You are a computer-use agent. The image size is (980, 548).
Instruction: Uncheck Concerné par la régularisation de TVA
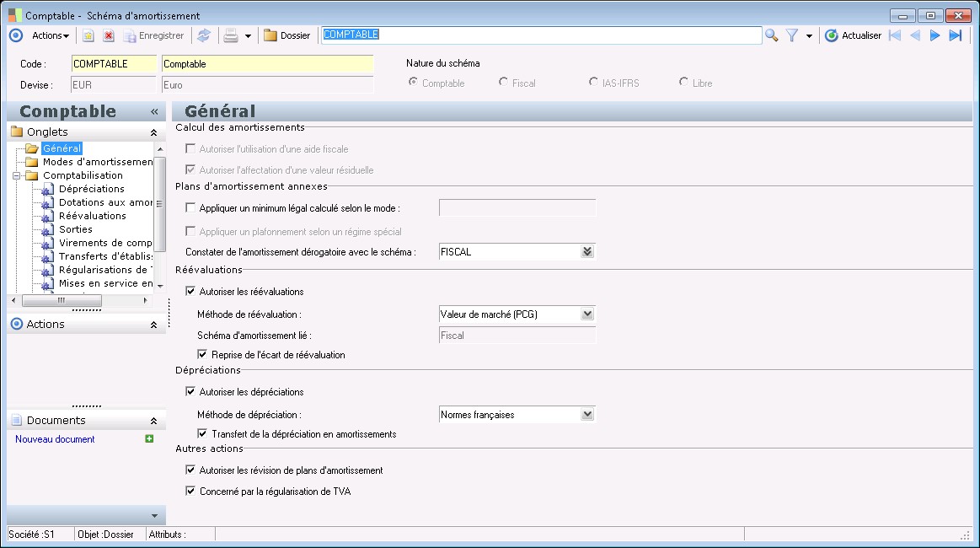[x=190, y=491]
